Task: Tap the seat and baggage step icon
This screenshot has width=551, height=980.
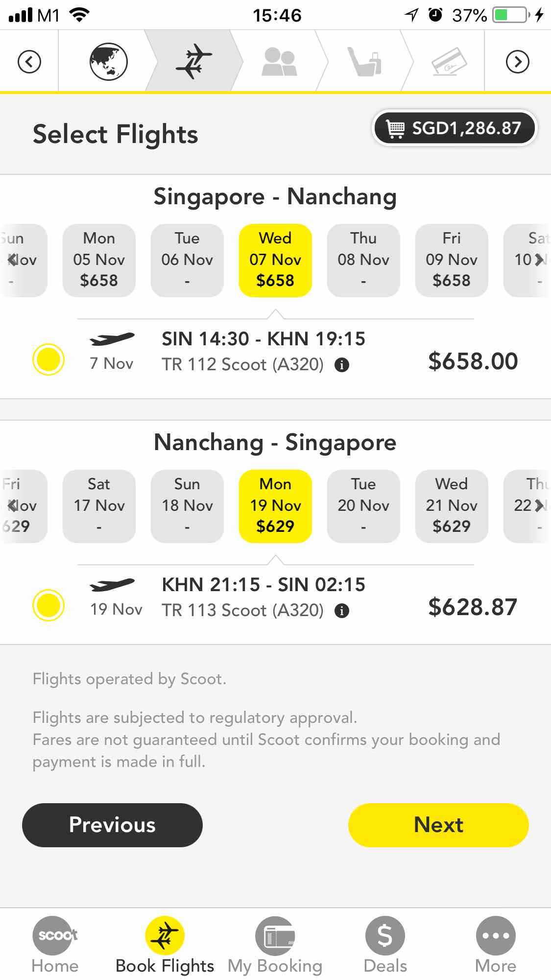Action: pyautogui.click(x=364, y=62)
